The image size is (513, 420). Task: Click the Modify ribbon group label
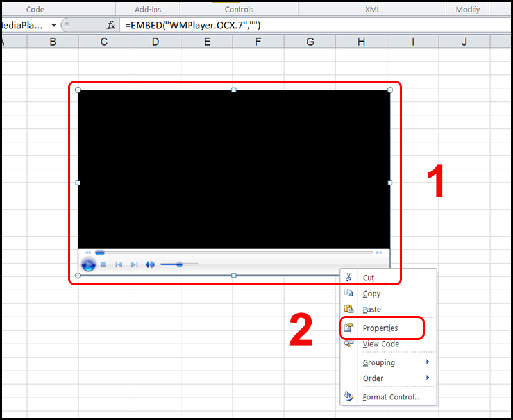pos(468,10)
